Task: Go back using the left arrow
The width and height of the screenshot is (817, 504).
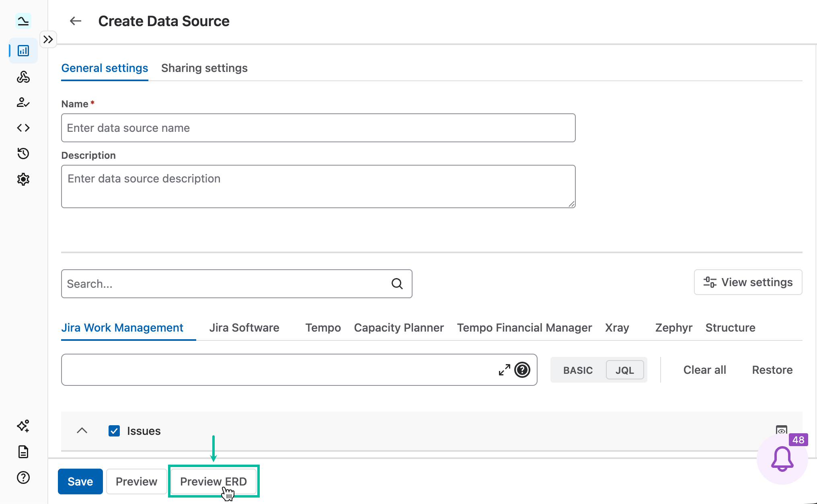Action: pyautogui.click(x=76, y=21)
